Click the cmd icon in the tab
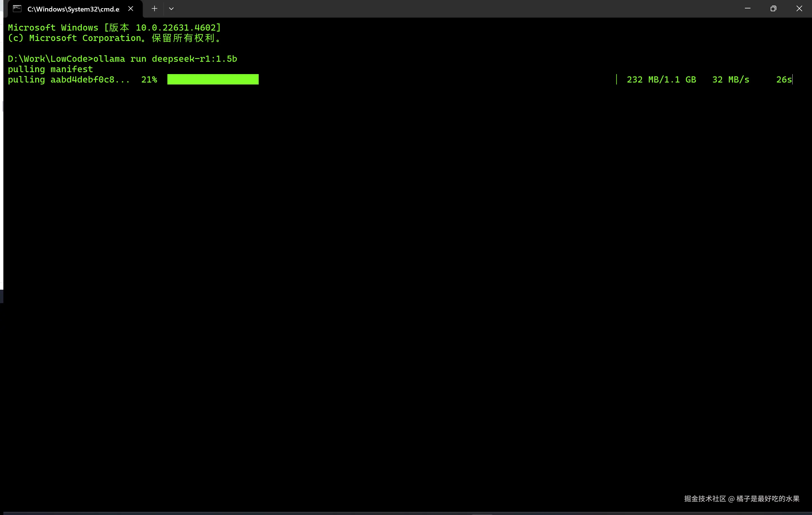The image size is (812, 515). (17, 9)
